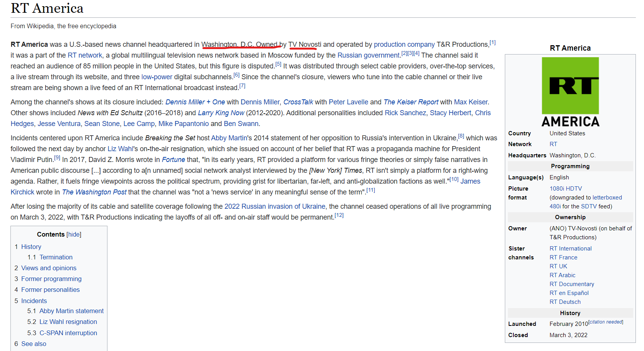Open the SDTV link in infobox
This screenshot has height=351, width=644.
point(589,206)
